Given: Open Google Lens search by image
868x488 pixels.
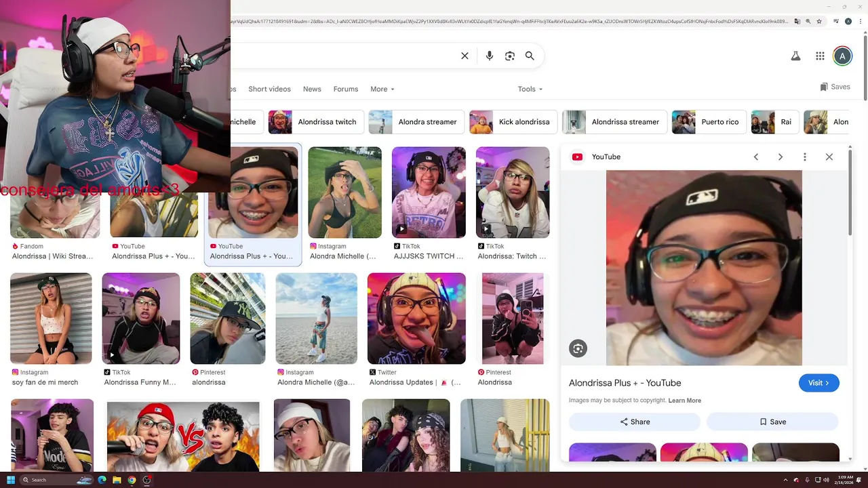Looking at the screenshot, I should click(510, 56).
